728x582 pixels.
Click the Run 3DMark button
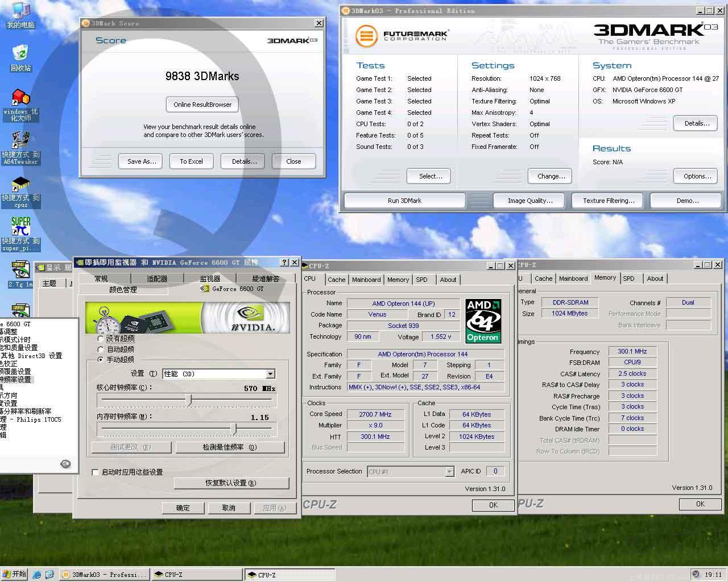(404, 201)
